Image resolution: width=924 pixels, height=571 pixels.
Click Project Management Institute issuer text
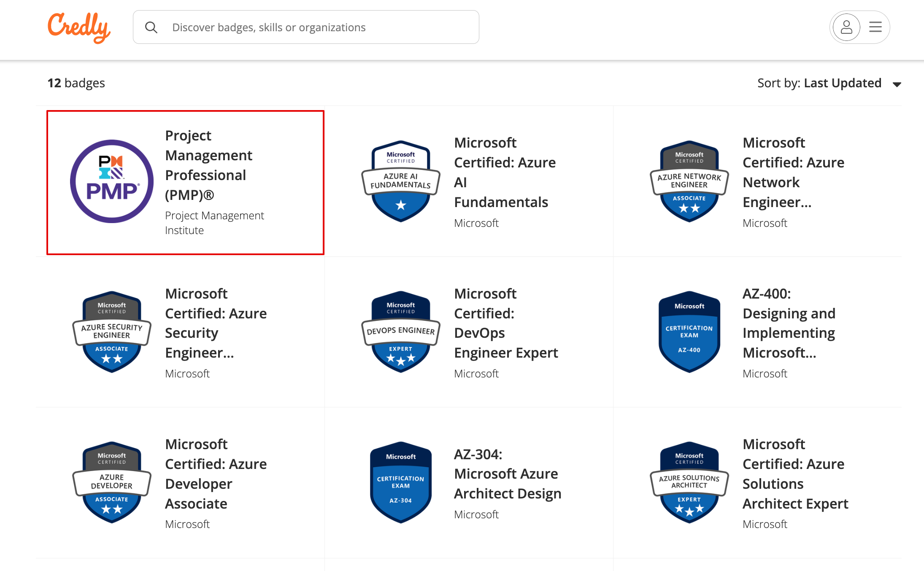[x=214, y=223]
